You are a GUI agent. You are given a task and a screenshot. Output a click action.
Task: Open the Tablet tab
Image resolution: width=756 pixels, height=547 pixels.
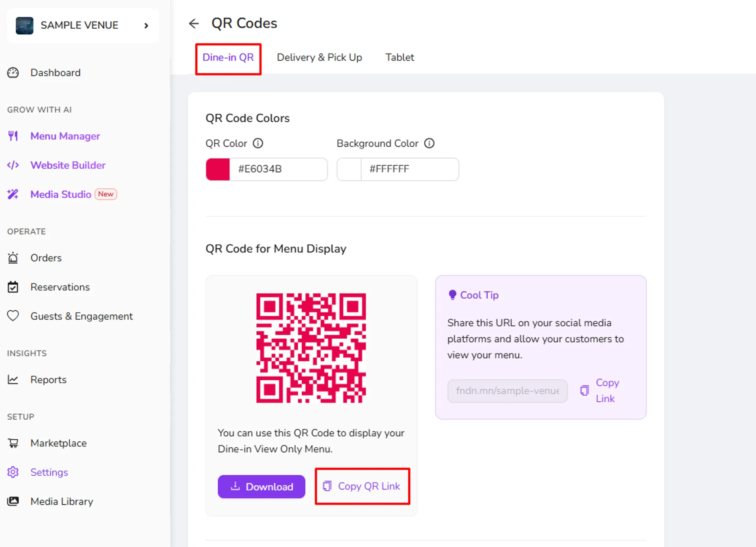tap(400, 57)
